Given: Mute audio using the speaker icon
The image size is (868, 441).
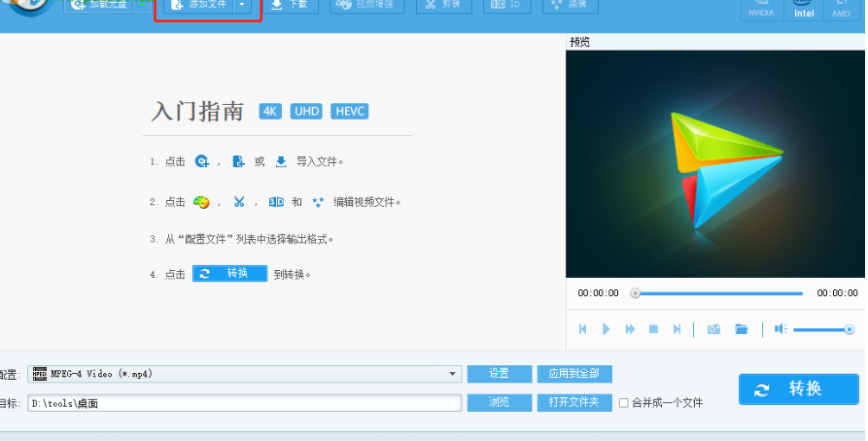Looking at the screenshot, I should coord(781,329).
